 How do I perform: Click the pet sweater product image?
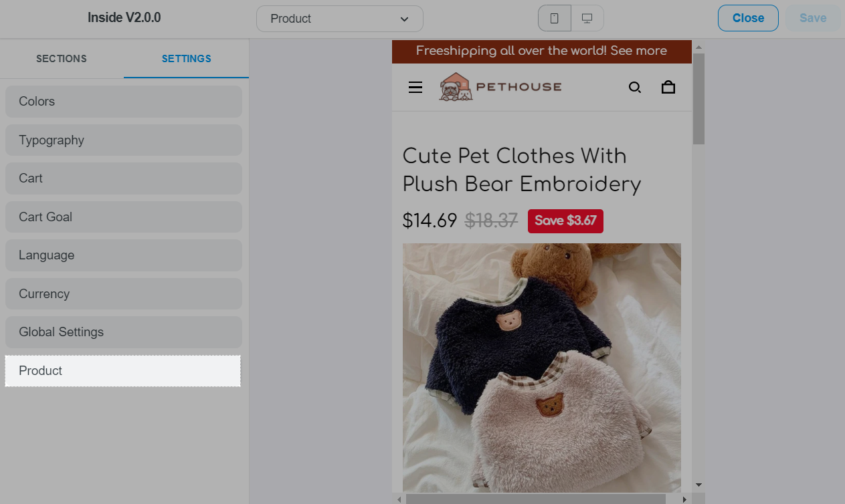pyautogui.click(x=542, y=368)
